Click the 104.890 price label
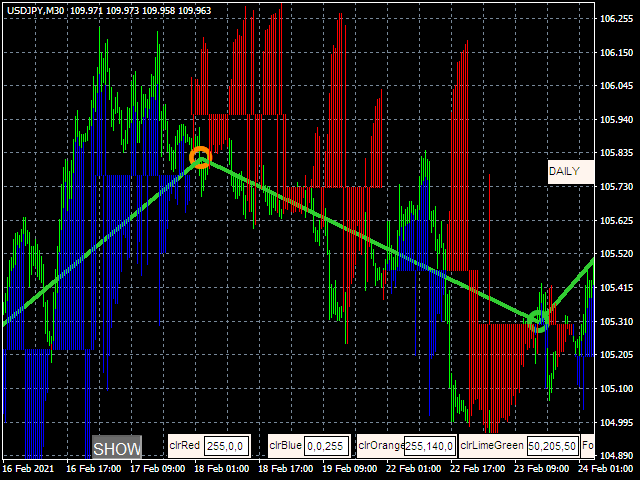 pos(616,456)
